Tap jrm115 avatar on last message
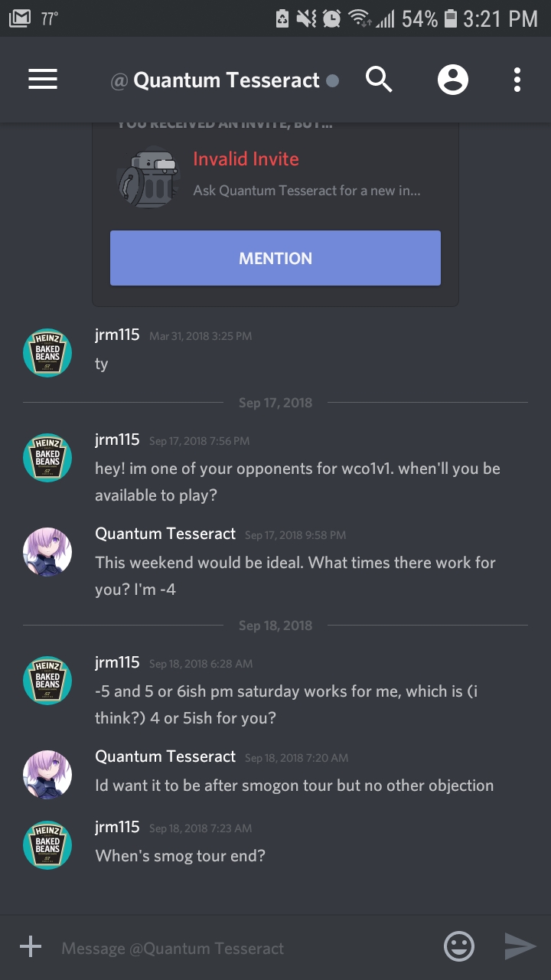This screenshot has height=980, width=551. coord(47,844)
